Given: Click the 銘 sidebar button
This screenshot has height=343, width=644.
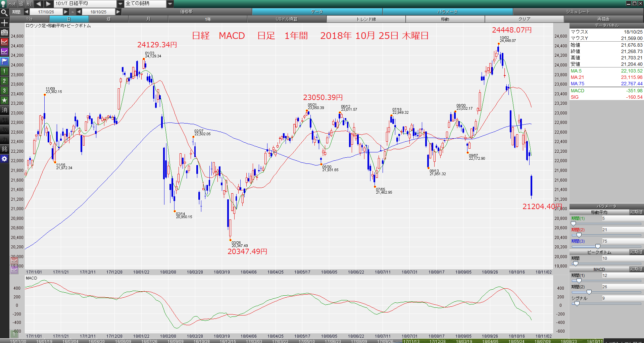Looking at the screenshot, I should coord(4,149).
